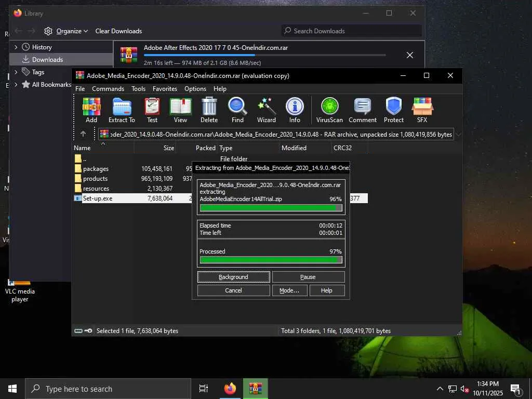Select the products folder icon
The width and height of the screenshot is (532, 399).
point(78,179)
